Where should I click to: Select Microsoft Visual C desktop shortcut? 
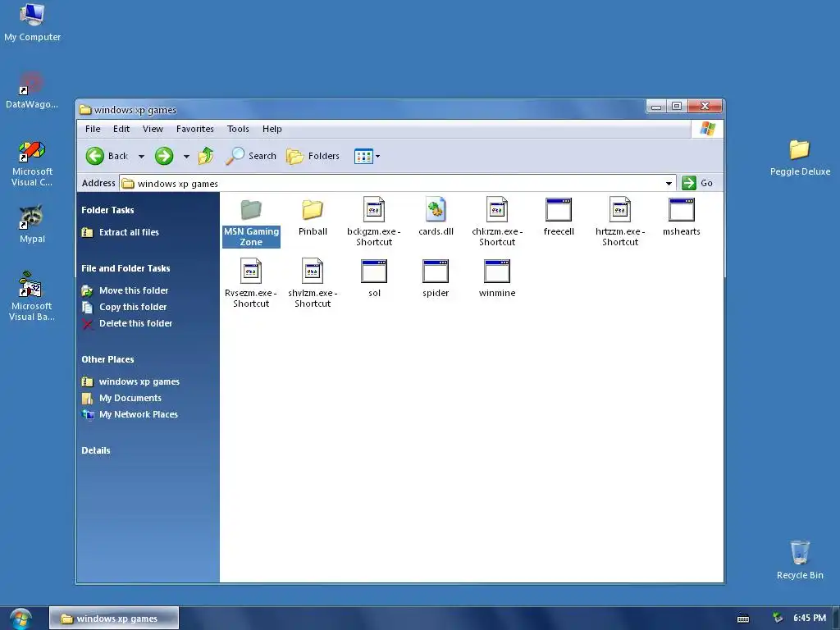[32, 163]
